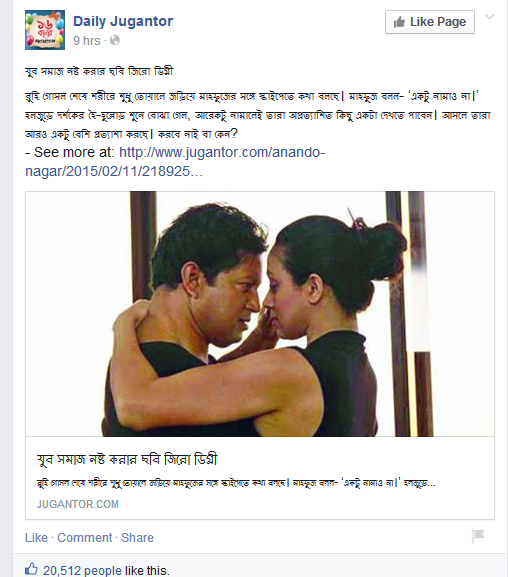The height and width of the screenshot is (577, 508).
Task: Open the Bengali article headline below the photo
Action: [x=127, y=460]
